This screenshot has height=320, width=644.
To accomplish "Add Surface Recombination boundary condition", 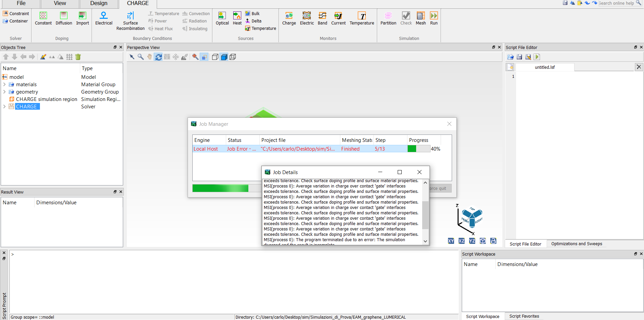I will [x=131, y=21].
